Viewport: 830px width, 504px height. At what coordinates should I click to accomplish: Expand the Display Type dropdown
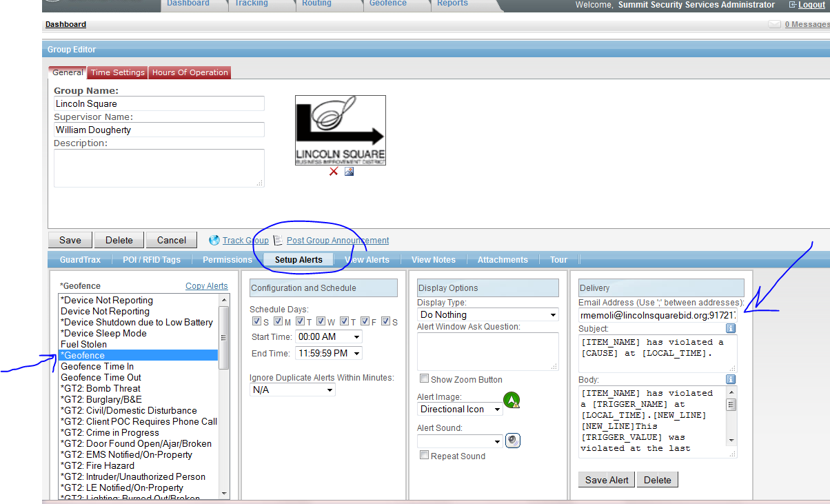[487, 314]
